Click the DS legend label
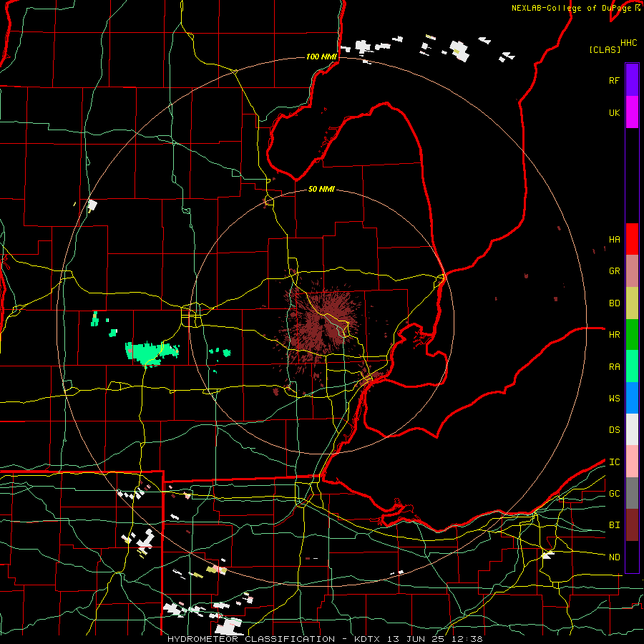This screenshot has height=644, width=644. tap(614, 430)
